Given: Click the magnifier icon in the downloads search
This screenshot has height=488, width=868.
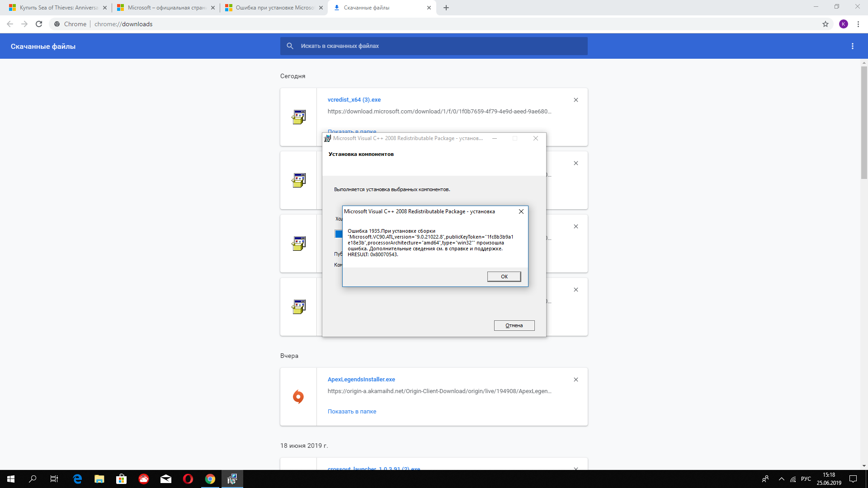Looking at the screenshot, I should coord(290,46).
